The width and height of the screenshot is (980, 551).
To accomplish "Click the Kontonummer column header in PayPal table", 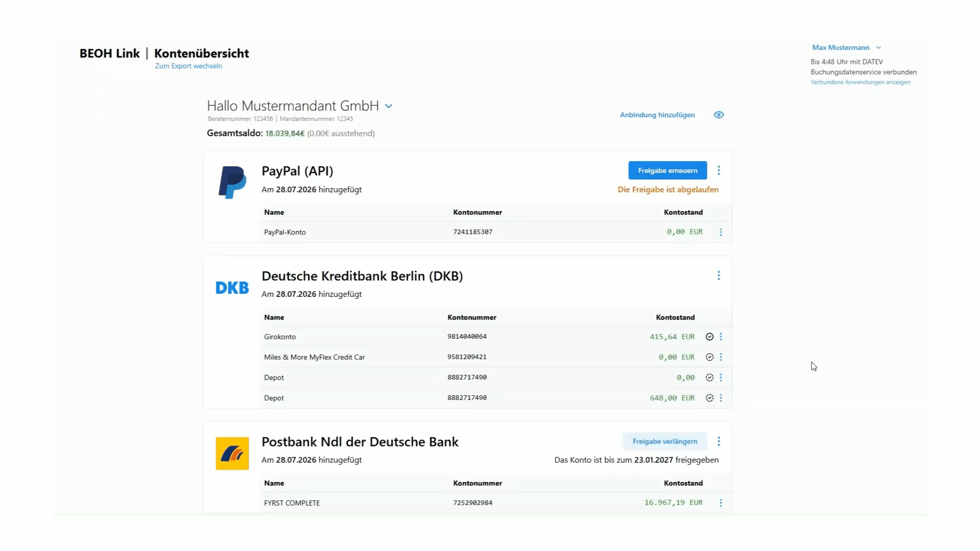I will 477,212.
